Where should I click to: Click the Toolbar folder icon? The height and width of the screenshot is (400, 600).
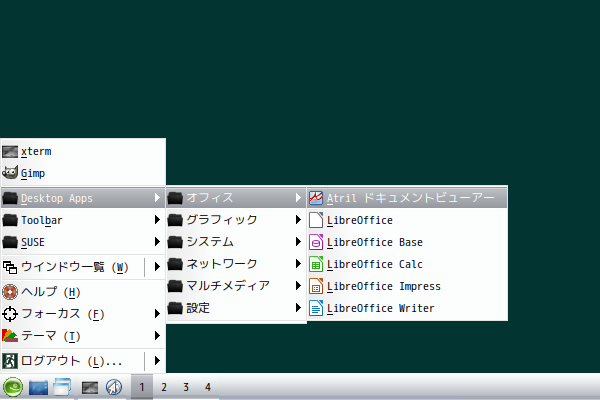click(10, 220)
